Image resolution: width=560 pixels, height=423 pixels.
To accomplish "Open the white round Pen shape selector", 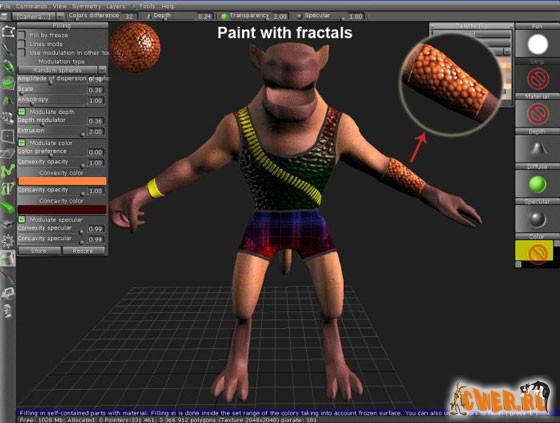I will (x=538, y=44).
